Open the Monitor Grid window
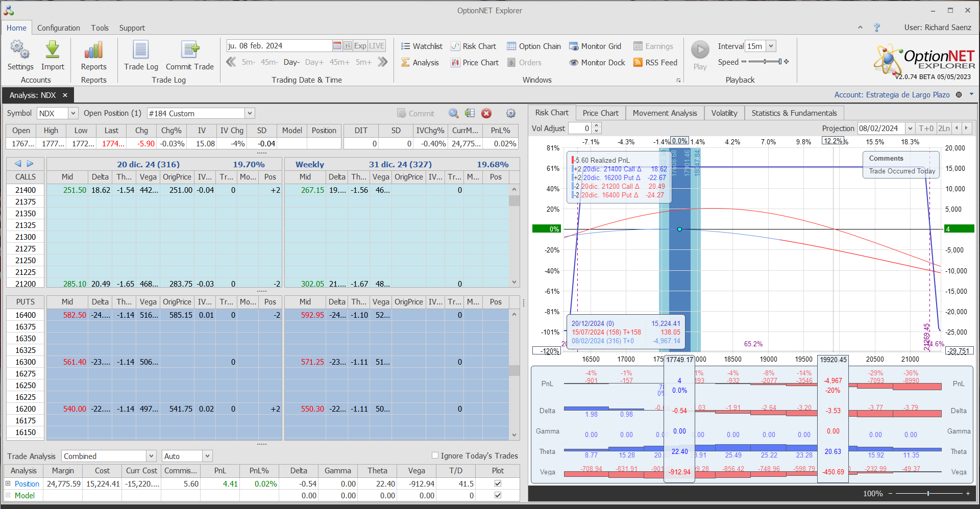The width and height of the screenshot is (980, 509). [x=595, y=46]
